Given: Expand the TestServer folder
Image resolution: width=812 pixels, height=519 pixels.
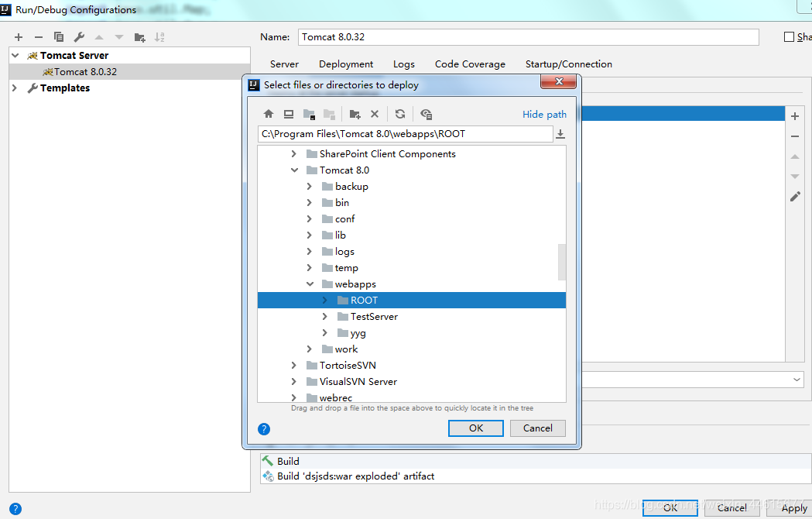Looking at the screenshot, I should pos(324,316).
